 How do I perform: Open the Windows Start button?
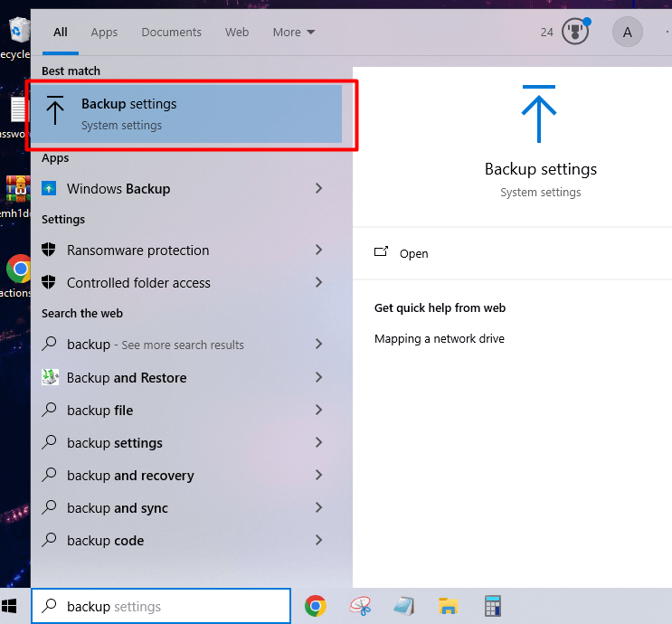[9, 606]
